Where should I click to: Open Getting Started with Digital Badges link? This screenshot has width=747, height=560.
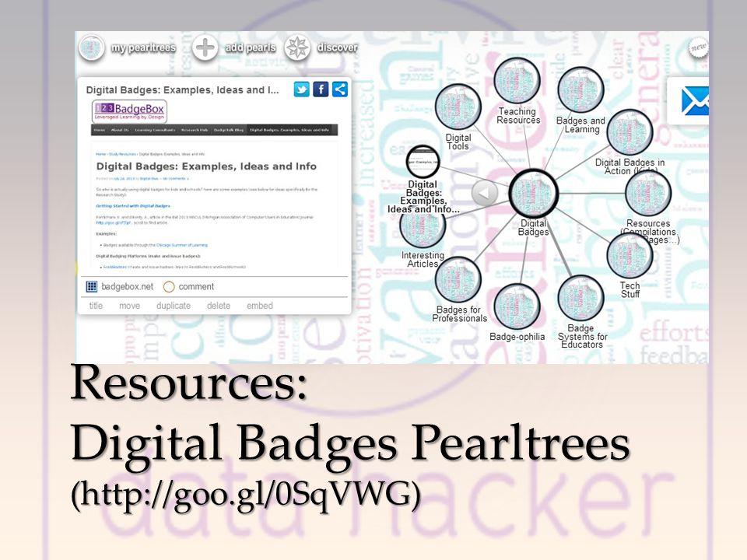click(133, 206)
